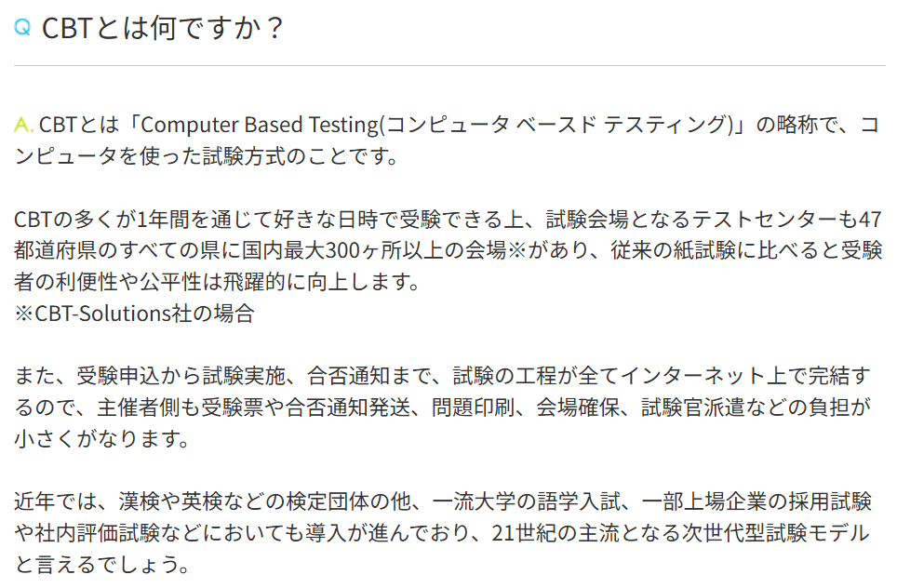Click the paragraph starting また、受験申込から
This screenshot has width=897, height=588.
pos(443,408)
